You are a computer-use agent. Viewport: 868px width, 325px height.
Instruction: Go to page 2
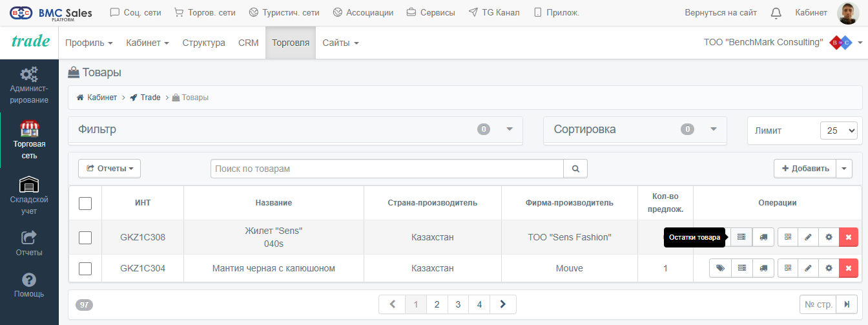[x=437, y=304]
